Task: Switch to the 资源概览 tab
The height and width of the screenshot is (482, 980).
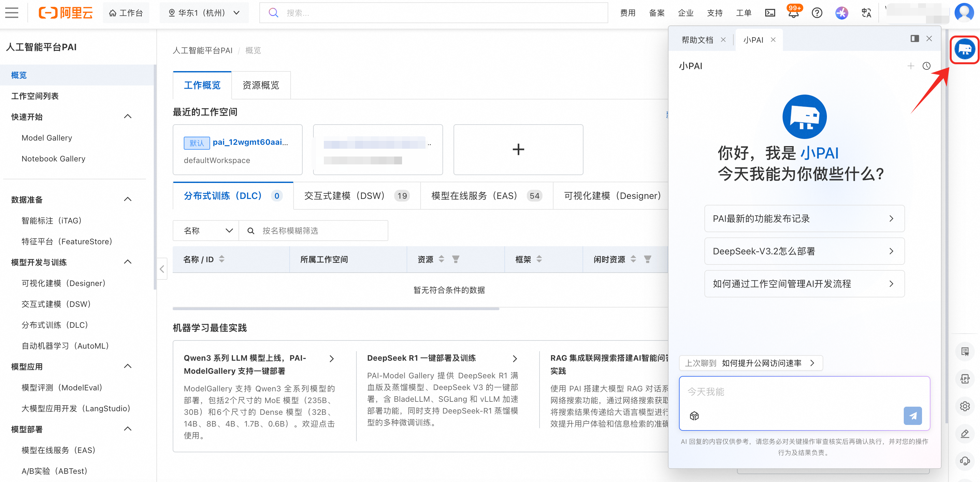Action: (261, 85)
